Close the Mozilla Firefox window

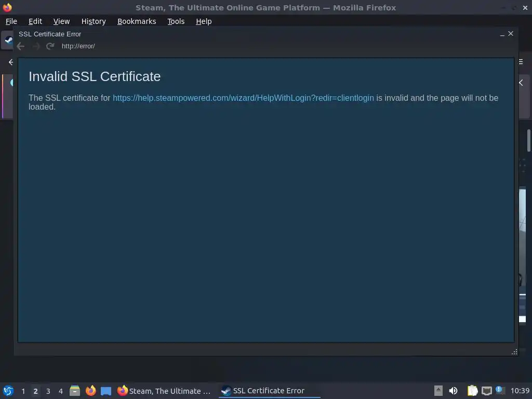click(525, 7)
